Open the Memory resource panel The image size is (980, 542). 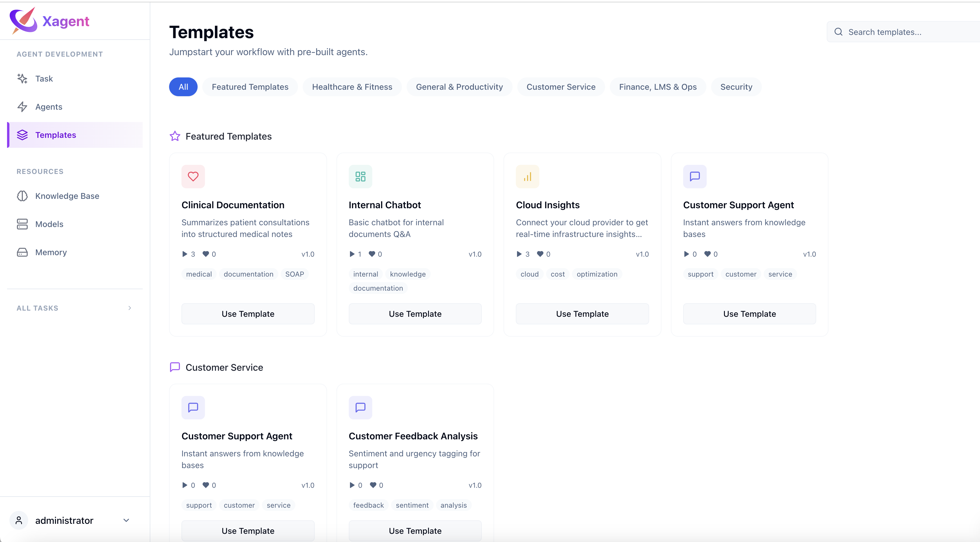(x=51, y=252)
